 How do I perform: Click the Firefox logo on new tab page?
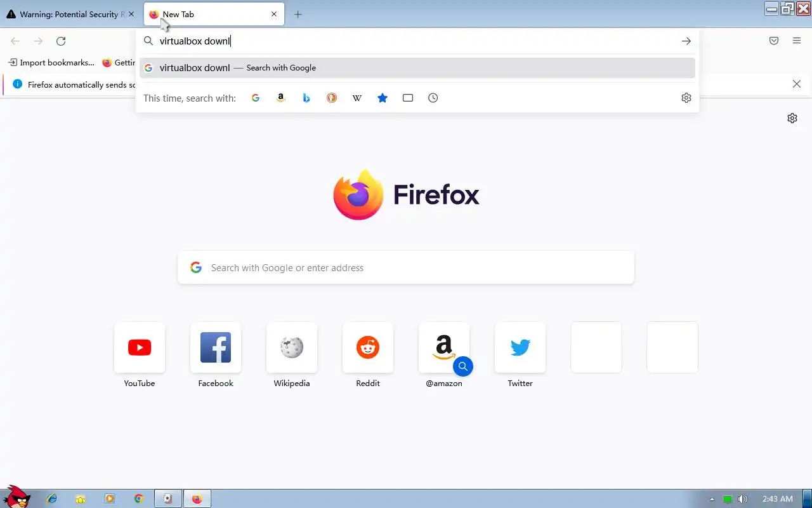click(x=406, y=195)
